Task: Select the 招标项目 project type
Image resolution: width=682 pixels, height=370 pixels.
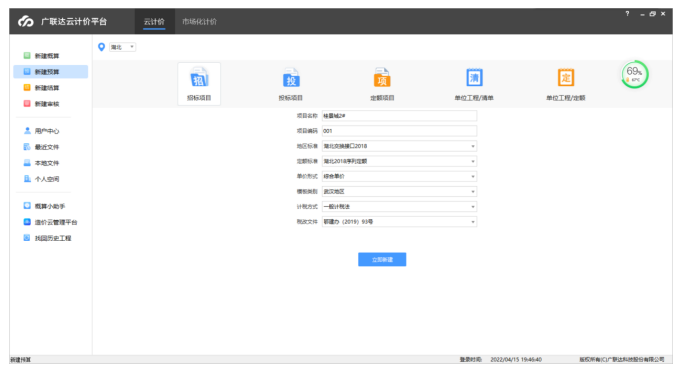Action: coord(199,84)
